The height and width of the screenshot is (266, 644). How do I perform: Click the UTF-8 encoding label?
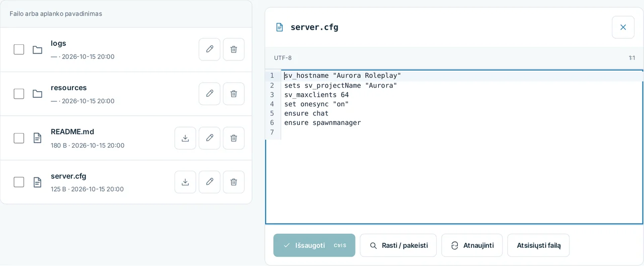[283, 58]
